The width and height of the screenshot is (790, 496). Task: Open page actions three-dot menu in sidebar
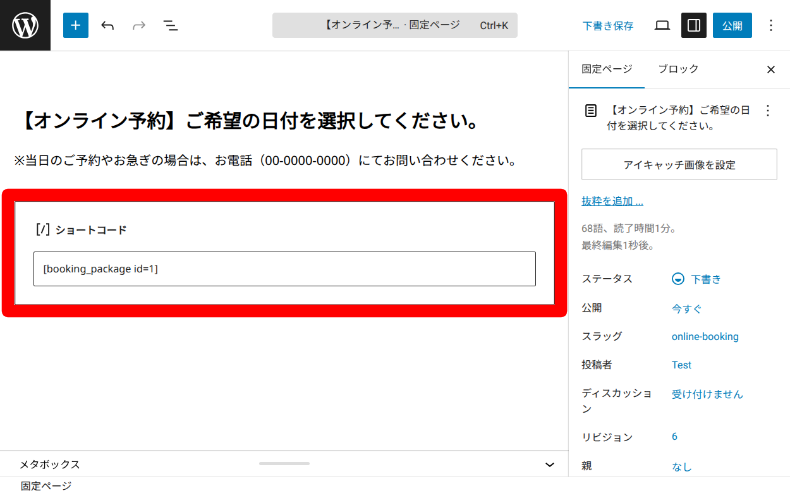click(768, 110)
